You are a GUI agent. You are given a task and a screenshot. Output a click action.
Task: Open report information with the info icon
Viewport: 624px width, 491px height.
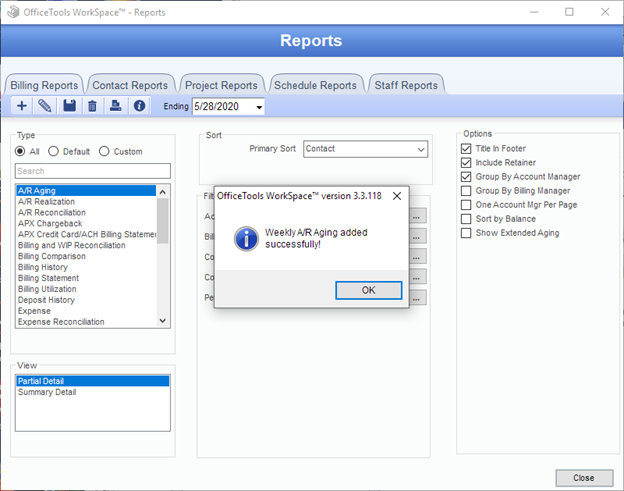tap(139, 106)
